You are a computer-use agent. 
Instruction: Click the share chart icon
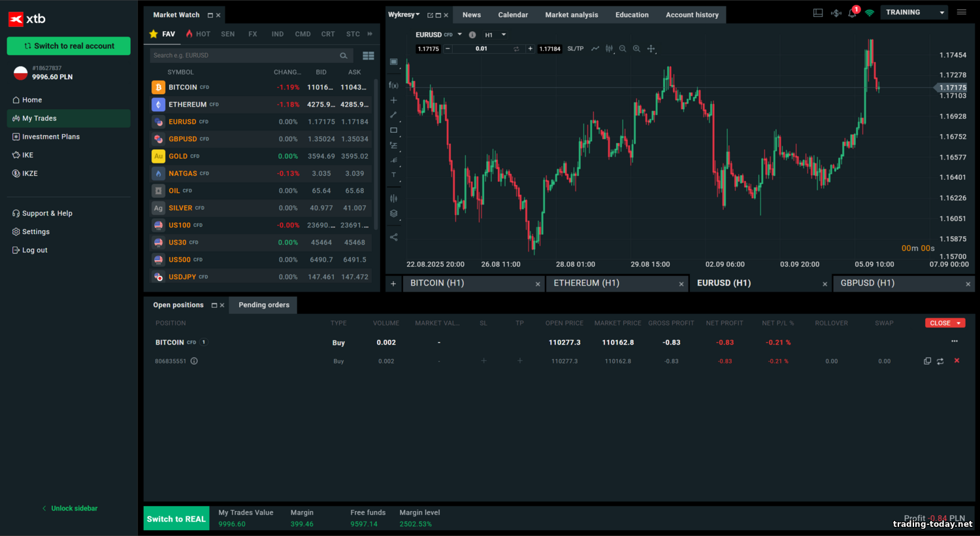click(x=393, y=237)
